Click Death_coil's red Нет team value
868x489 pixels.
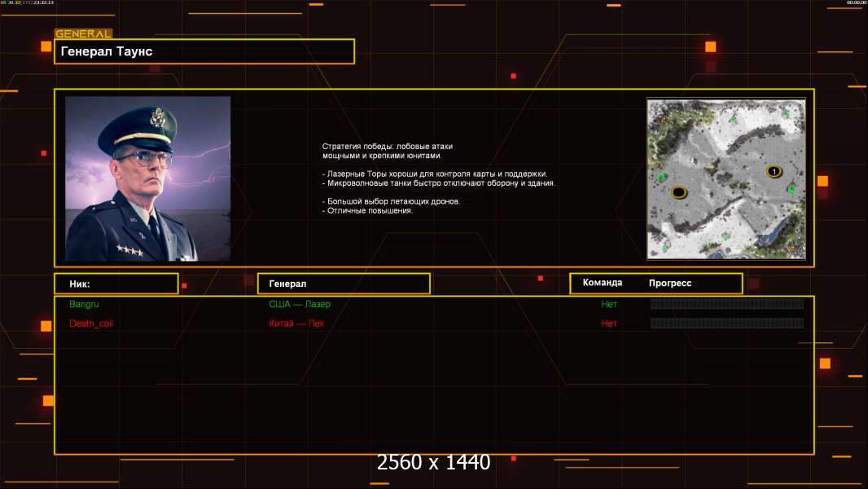click(609, 324)
